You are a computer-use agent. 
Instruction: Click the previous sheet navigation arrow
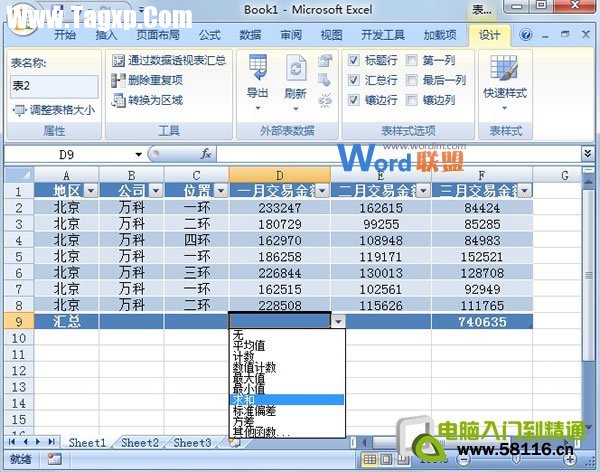pos(25,442)
